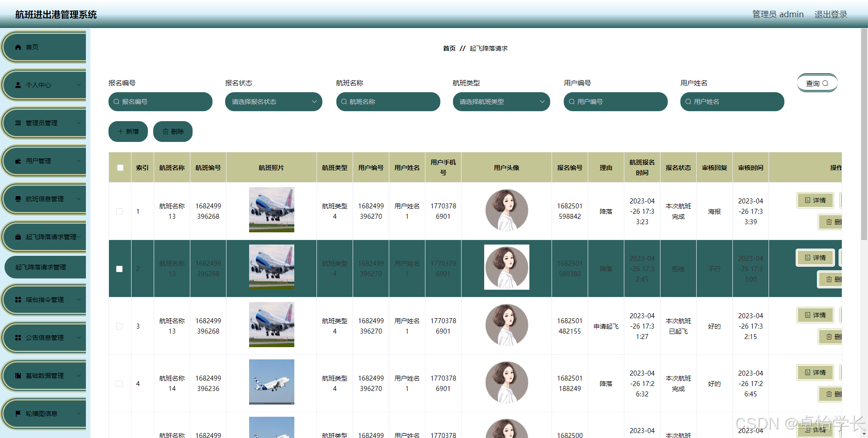The image size is (868, 438).
Task: Click the flag icon beside 轮播图信息
Action: coord(18,414)
